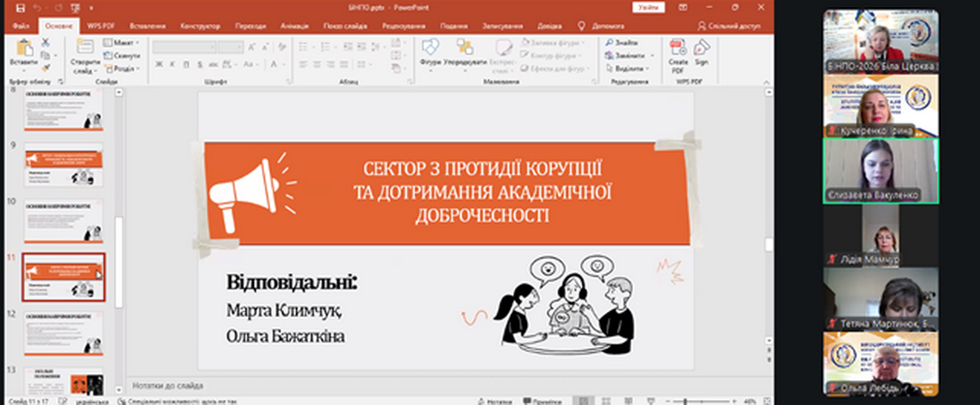Open the Виділити select dropdown
The image size is (980, 405).
[631, 69]
